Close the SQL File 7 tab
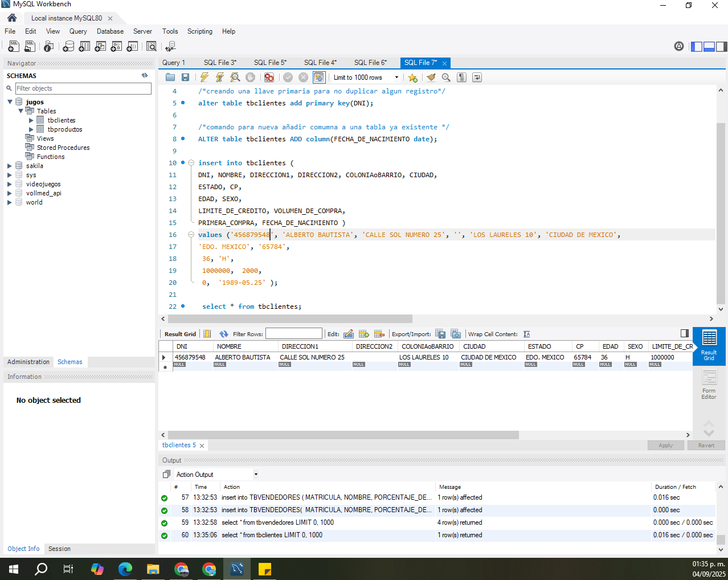This screenshot has height=580, width=728. tap(445, 63)
